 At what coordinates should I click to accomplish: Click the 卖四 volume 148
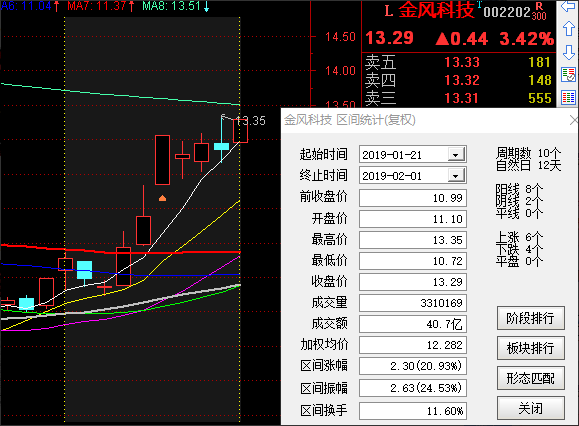click(539, 80)
